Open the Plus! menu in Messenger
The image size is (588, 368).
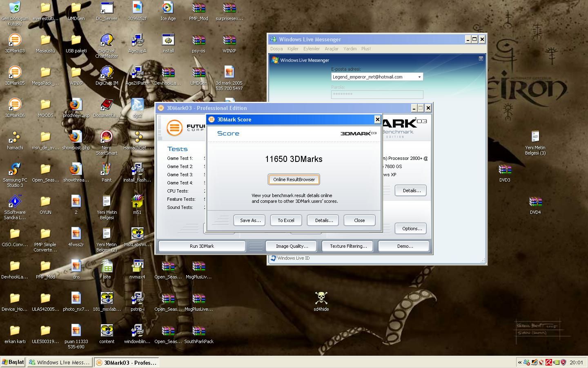366,49
